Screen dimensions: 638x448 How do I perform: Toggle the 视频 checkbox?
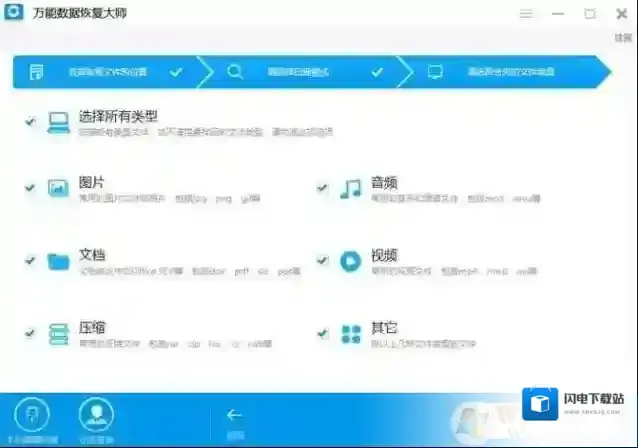click(x=322, y=260)
